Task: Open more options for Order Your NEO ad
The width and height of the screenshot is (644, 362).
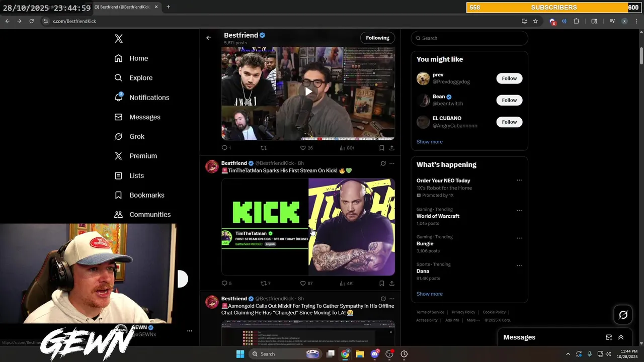Action: (519, 180)
